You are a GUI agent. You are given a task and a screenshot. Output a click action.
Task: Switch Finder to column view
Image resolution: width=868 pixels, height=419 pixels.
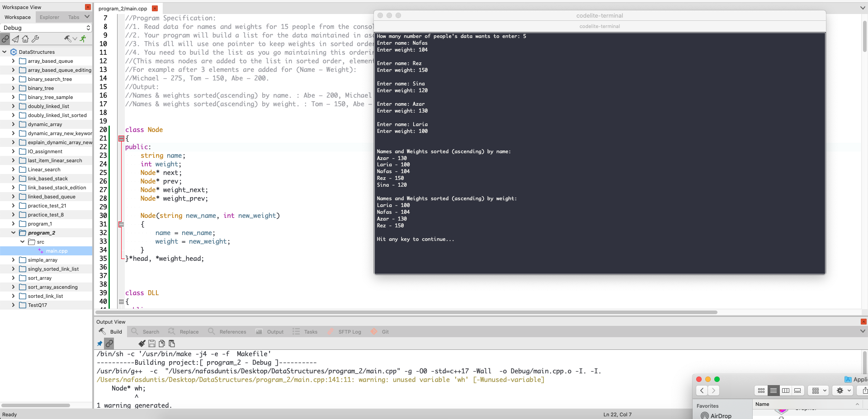(x=786, y=391)
